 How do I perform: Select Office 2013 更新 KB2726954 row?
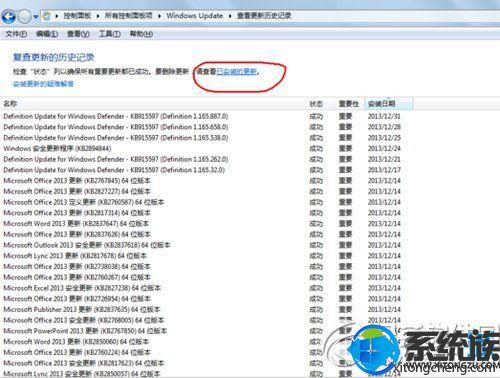click(77, 299)
